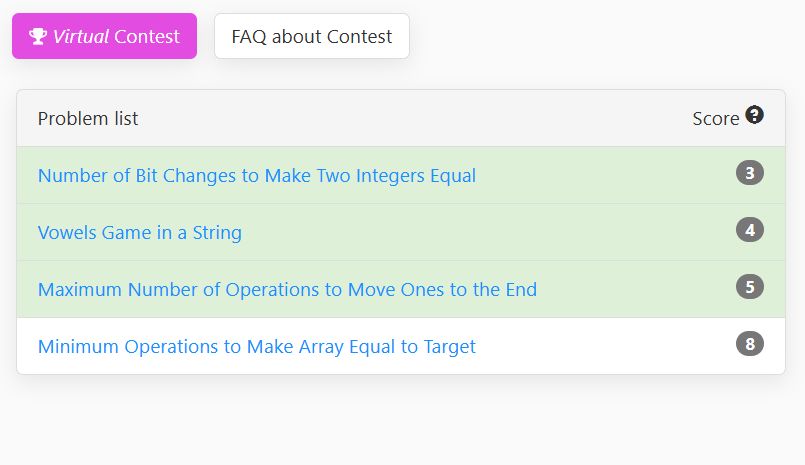The height and width of the screenshot is (465, 805).
Task: Select the Minimum Operations white row
Action: [x=401, y=346]
